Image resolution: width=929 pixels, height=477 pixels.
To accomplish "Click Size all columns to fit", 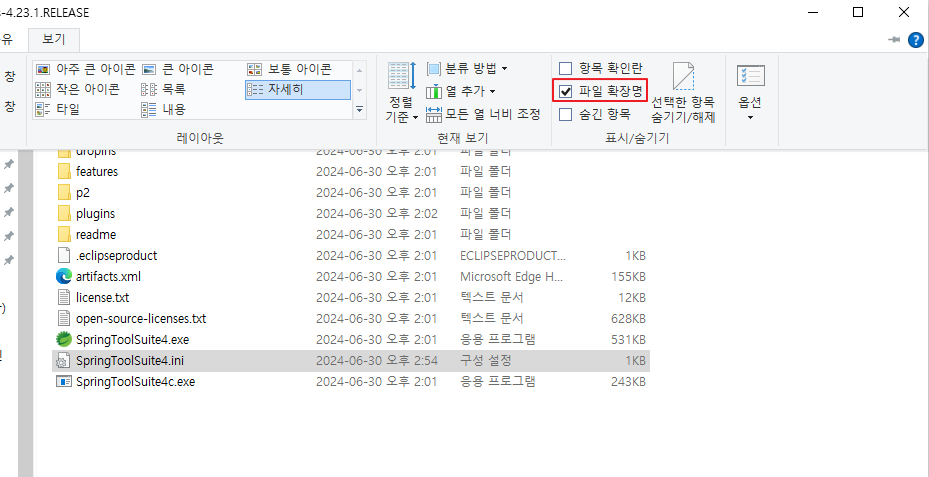I will [x=483, y=114].
